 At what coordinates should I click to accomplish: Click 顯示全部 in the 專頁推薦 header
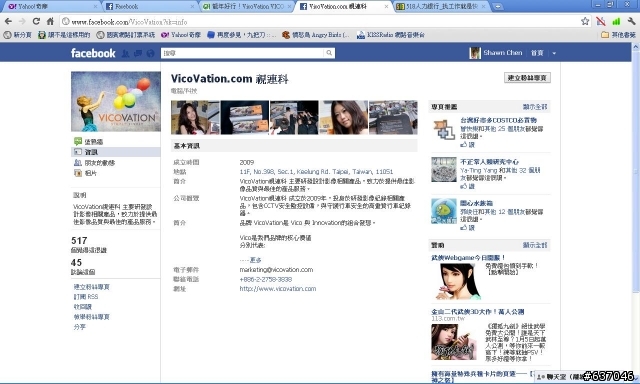point(535,107)
